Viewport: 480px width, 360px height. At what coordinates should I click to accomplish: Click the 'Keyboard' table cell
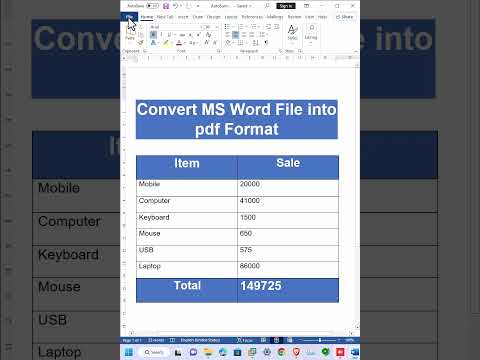click(187, 220)
